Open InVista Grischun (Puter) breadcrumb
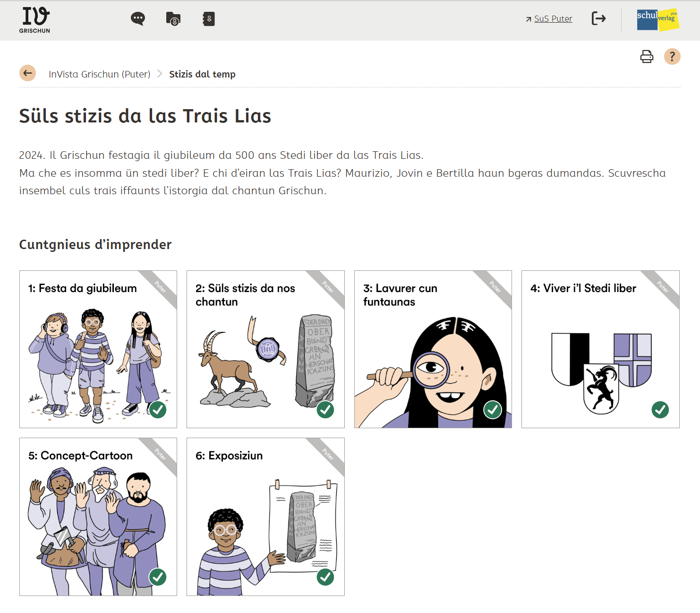This screenshot has height=613, width=700. pos(100,74)
